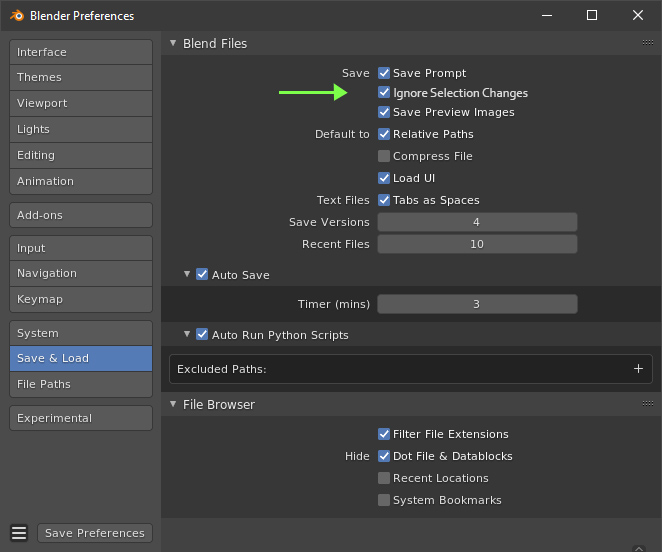Click the scroll-up chevron at the panel's bottom edge
The width and height of the screenshot is (662, 552).
(639, 548)
